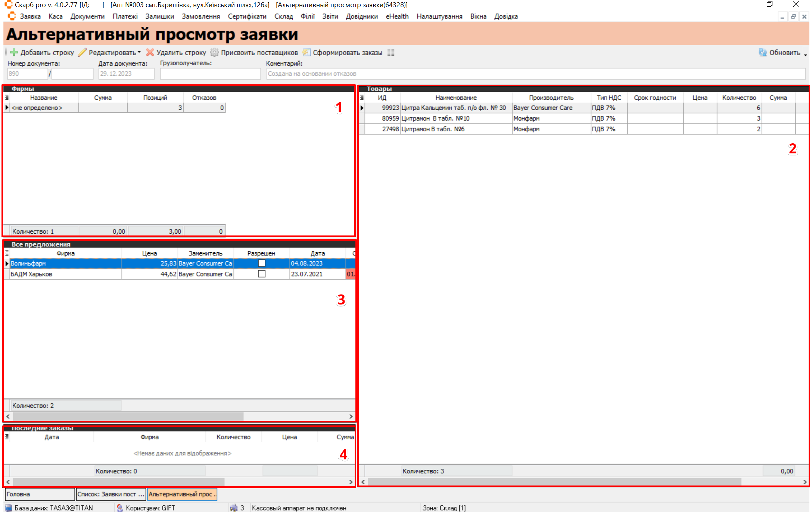Screen dimensions: 812x512
Task: Click the Обновить refresh icon
Action: [x=762, y=53]
